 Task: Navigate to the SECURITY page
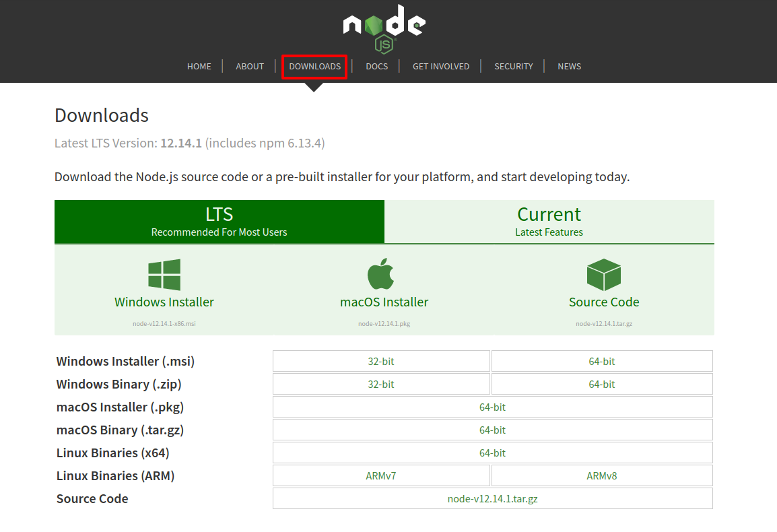coord(513,66)
